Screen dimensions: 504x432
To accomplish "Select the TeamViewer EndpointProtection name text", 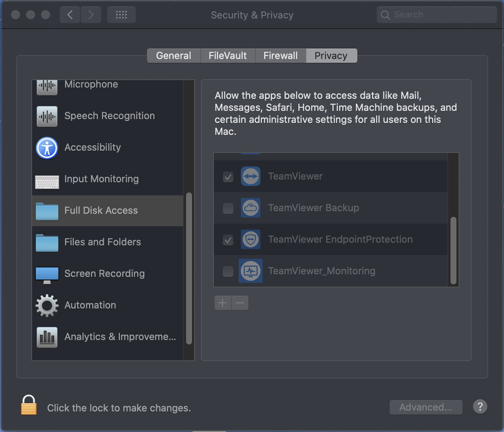I will (x=341, y=239).
